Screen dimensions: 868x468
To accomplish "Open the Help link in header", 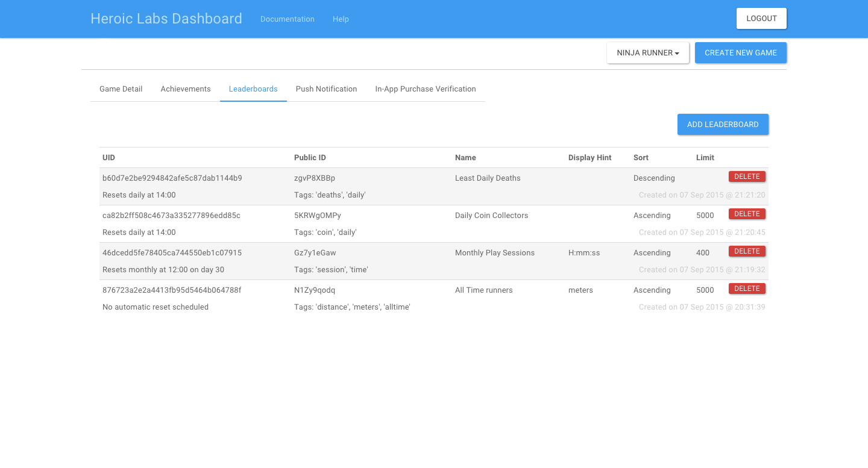I will pos(341,19).
